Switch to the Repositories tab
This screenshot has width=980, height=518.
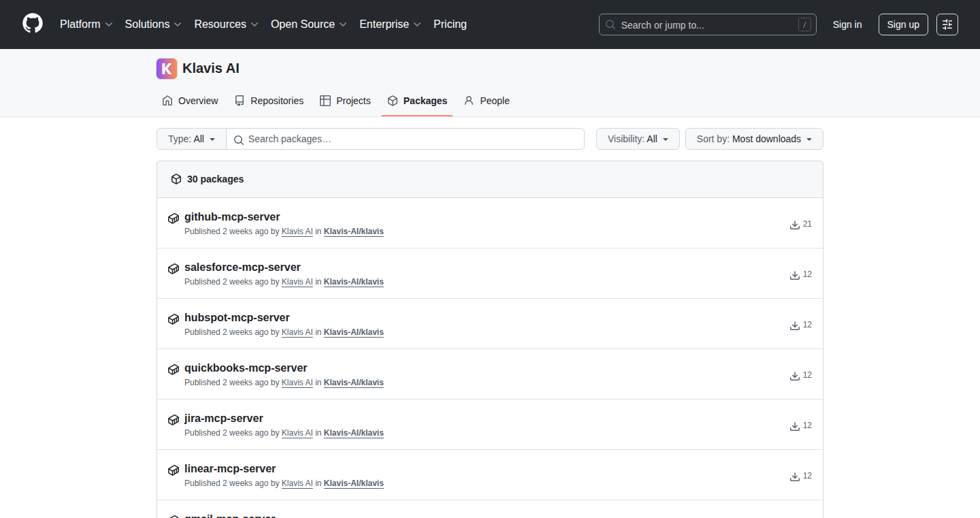click(x=269, y=101)
